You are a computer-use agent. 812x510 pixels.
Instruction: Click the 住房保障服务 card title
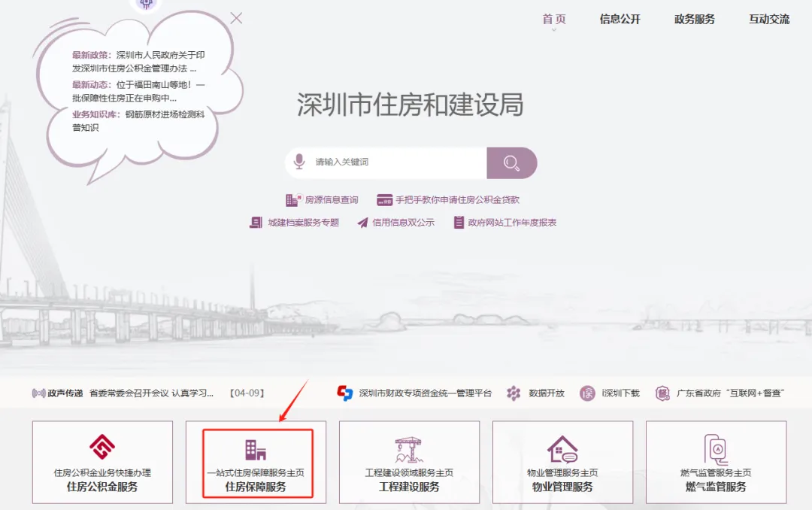coord(256,487)
